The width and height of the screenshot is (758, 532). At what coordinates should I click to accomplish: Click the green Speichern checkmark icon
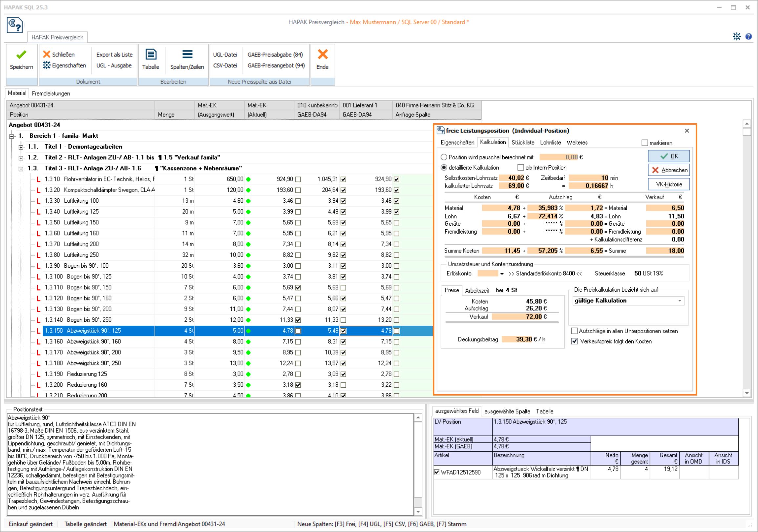[x=21, y=54]
